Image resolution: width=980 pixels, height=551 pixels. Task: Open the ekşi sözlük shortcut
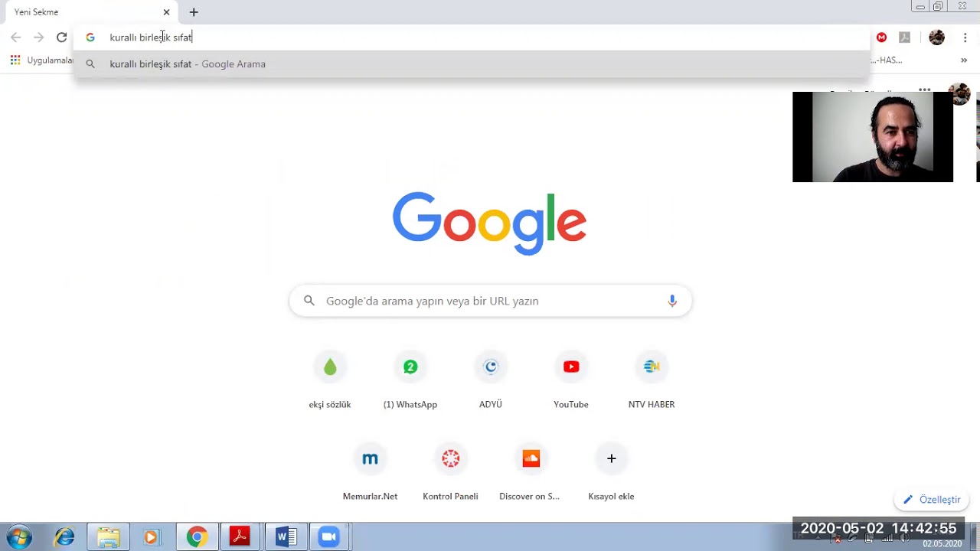[330, 380]
